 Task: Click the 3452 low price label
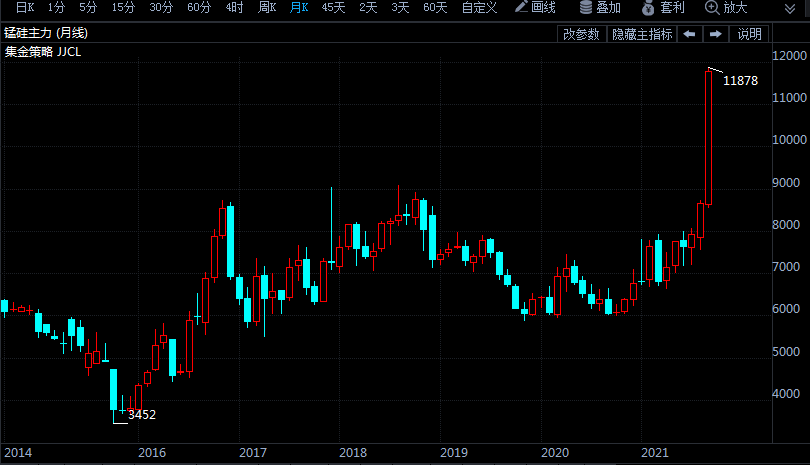[142, 414]
